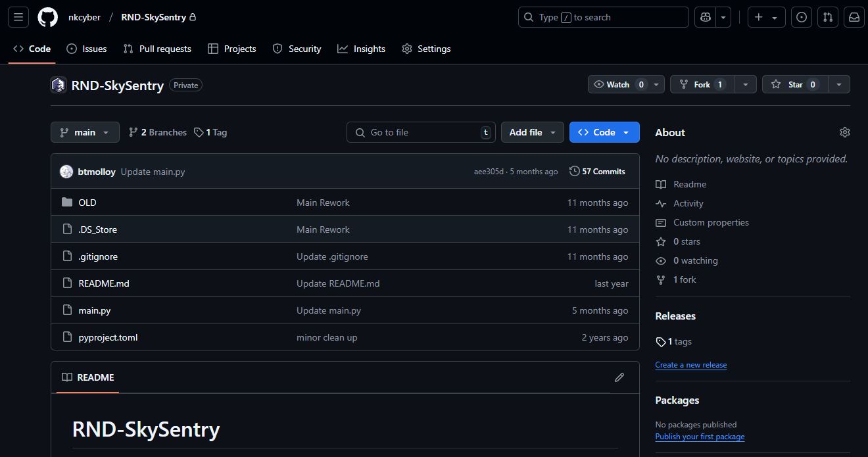Viewport: 868px width, 457px height.
Task: Open the Copilot dropdown arrow in header
Action: coord(723,17)
